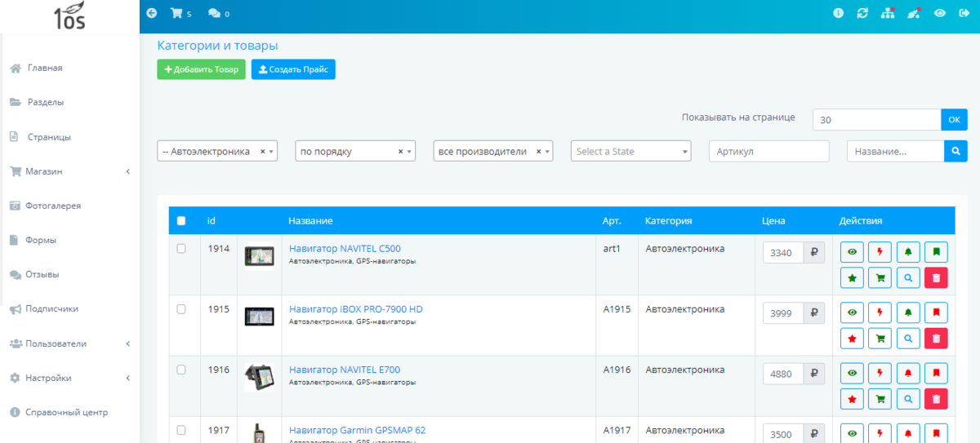Check the box for product id 1915
The width and height of the screenshot is (980, 443).
(181, 309)
